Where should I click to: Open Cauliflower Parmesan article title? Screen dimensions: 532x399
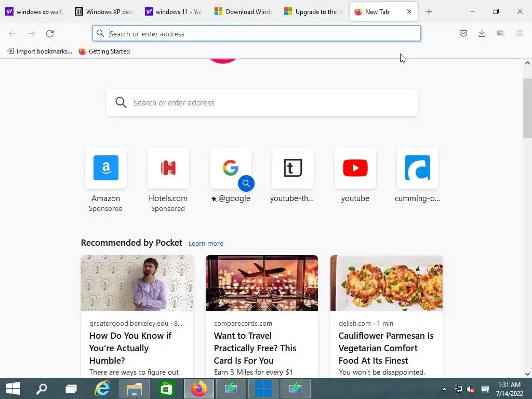(x=386, y=348)
